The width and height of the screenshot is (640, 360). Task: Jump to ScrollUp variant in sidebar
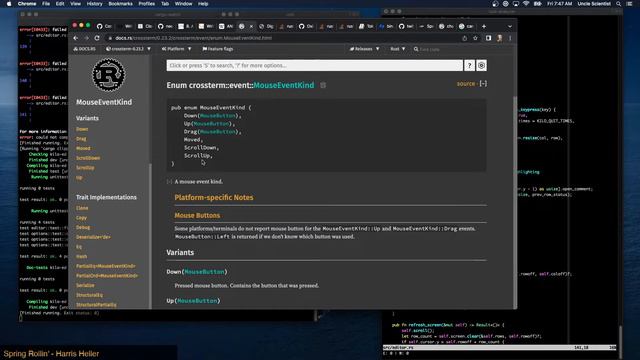[85, 168]
